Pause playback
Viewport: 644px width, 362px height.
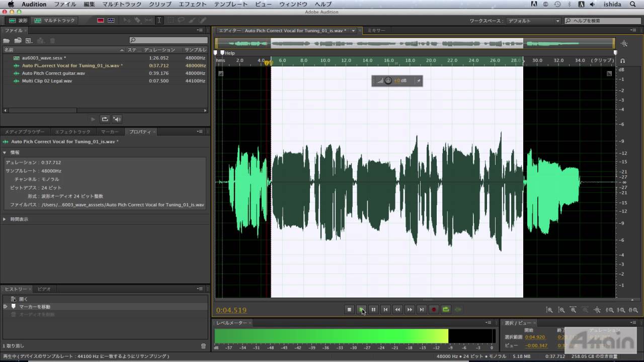373,310
